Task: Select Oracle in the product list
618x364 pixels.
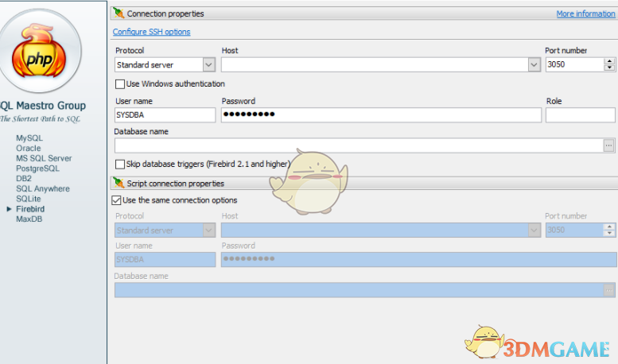Action: [29, 148]
